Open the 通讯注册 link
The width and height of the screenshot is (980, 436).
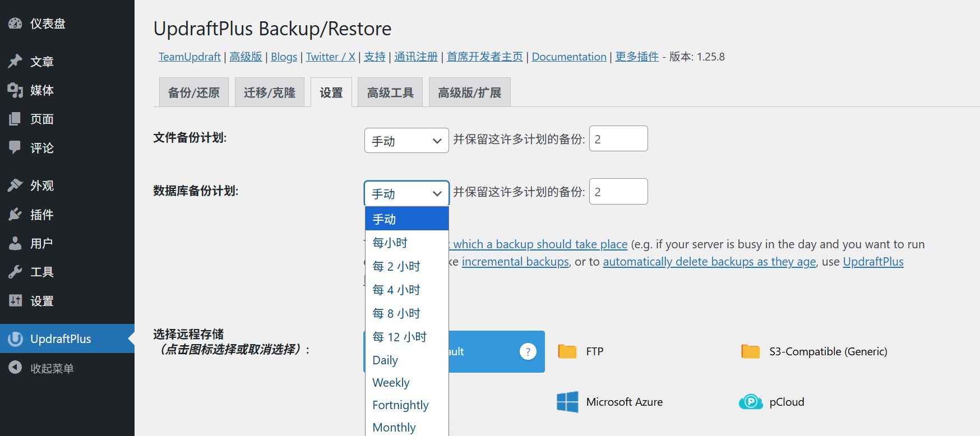pyautogui.click(x=416, y=57)
